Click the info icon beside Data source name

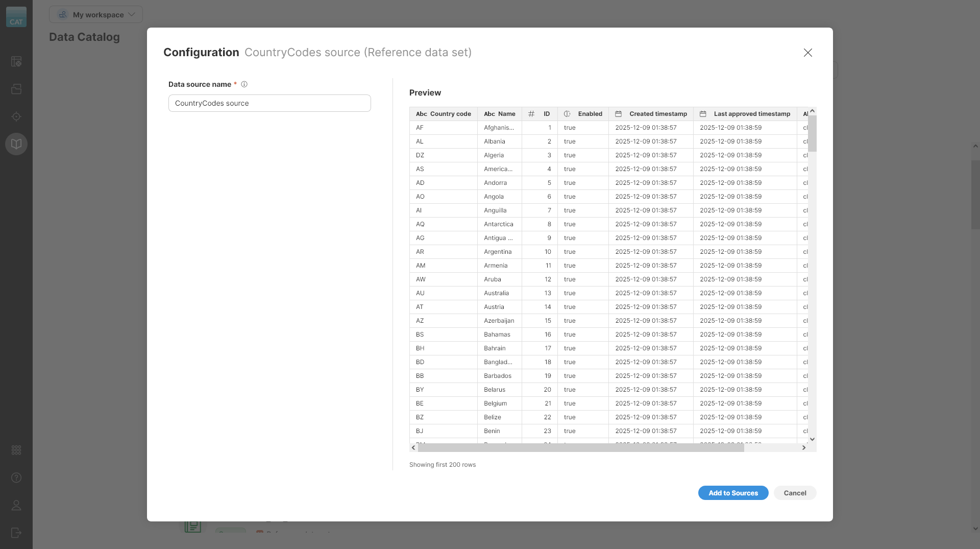pyautogui.click(x=244, y=84)
